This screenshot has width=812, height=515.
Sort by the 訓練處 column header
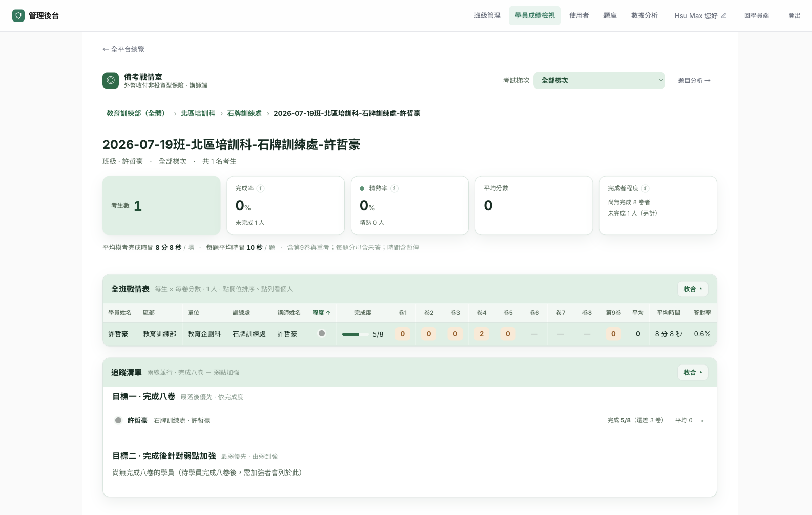tap(241, 312)
